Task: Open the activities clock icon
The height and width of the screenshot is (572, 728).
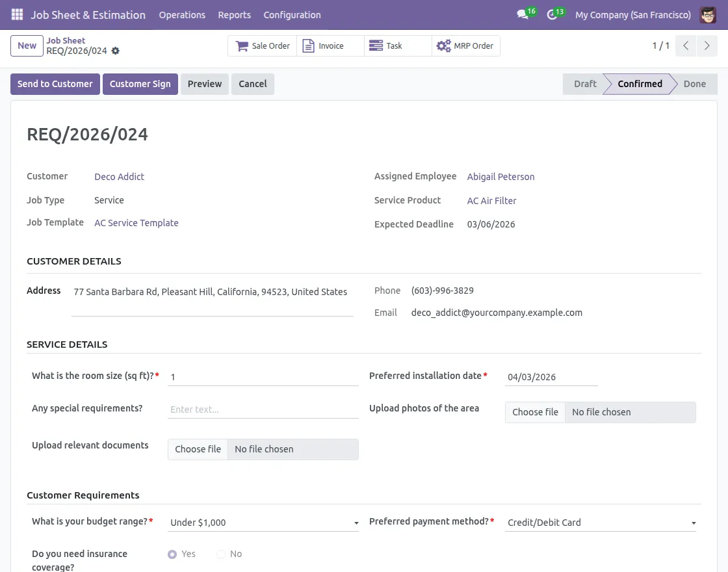Action: pos(552,14)
